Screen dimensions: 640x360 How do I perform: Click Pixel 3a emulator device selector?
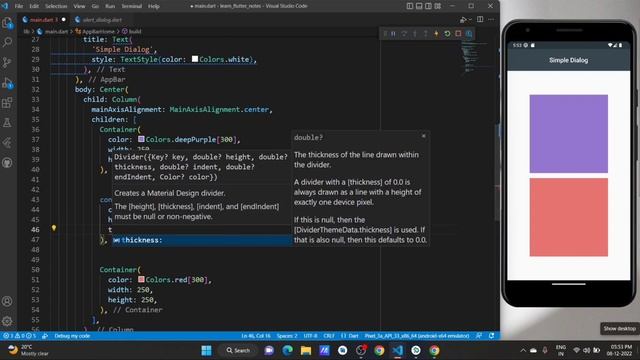click(x=417, y=336)
